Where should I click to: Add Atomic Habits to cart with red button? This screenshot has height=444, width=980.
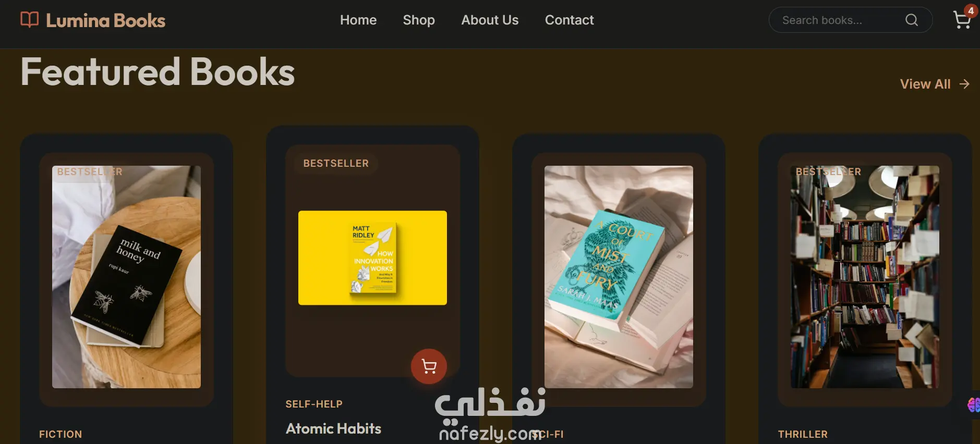(429, 366)
